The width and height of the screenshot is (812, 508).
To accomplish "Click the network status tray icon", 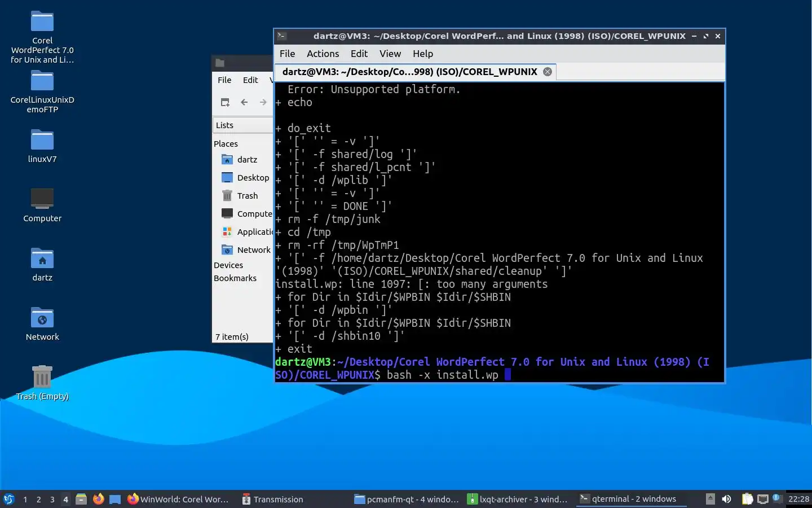I will point(763,499).
